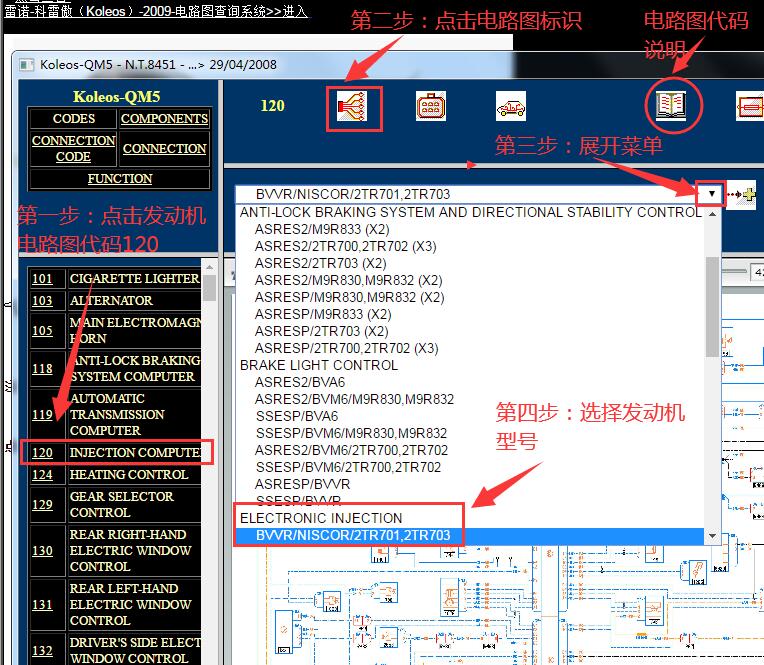Expand the engine model dropdown arrow
Image resolution: width=764 pixels, height=665 pixels.
pyautogui.click(x=711, y=194)
